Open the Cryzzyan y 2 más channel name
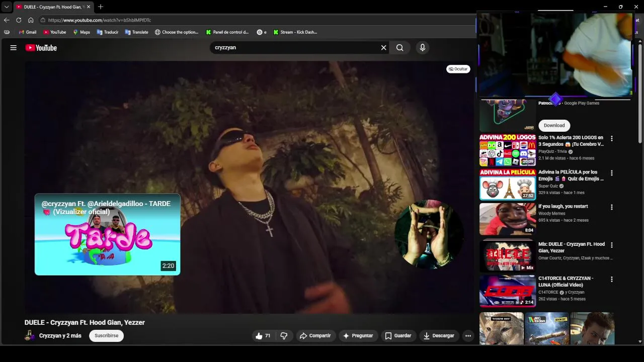This screenshot has height=362, width=644. click(x=60, y=336)
